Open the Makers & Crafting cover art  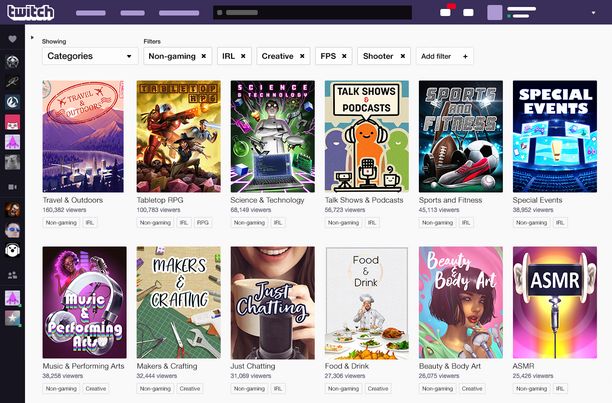coord(178,302)
